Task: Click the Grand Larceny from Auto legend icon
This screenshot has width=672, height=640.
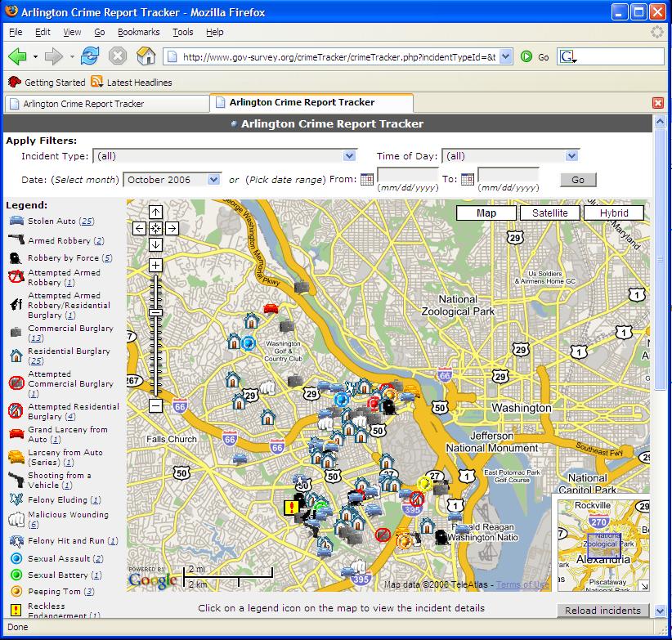Action: (x=16, y=434)
